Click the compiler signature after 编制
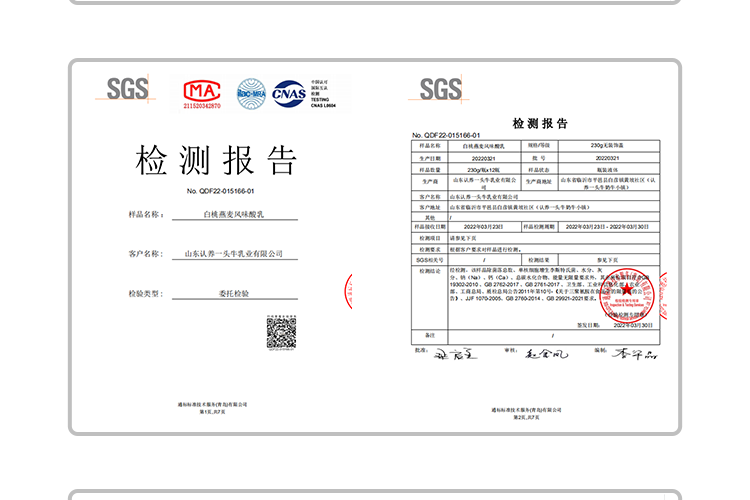 (x=635, y=354)
